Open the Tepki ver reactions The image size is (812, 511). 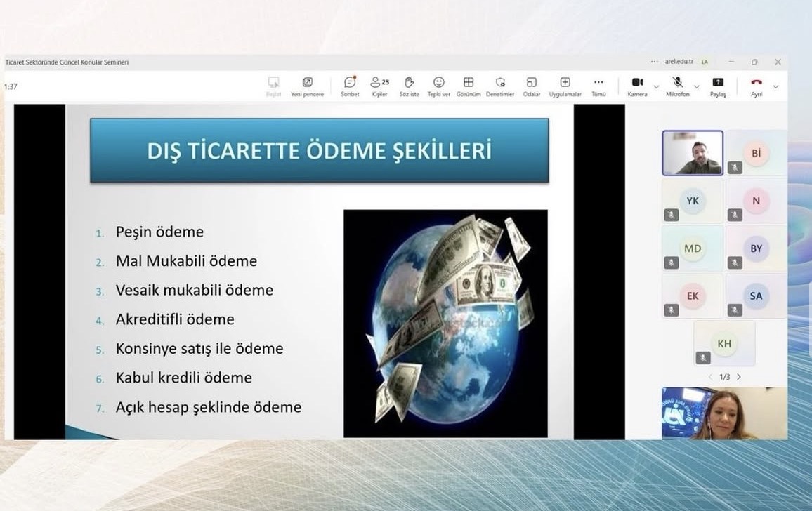[438, 86]
